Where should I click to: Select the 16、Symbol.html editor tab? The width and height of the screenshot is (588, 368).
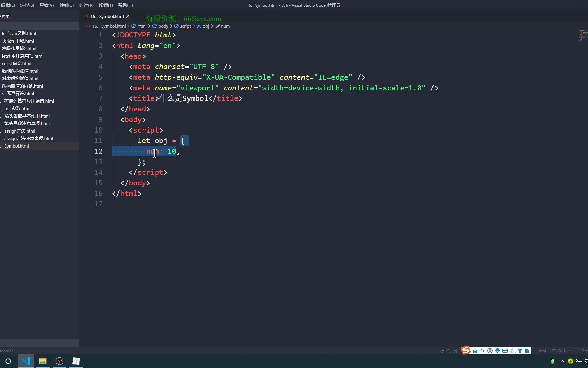(x=107, y=16)
